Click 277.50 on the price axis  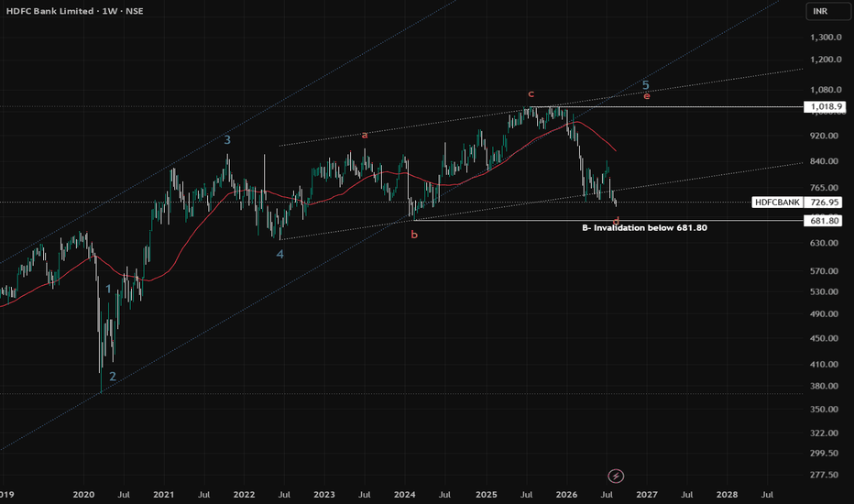tap(824, 475)
